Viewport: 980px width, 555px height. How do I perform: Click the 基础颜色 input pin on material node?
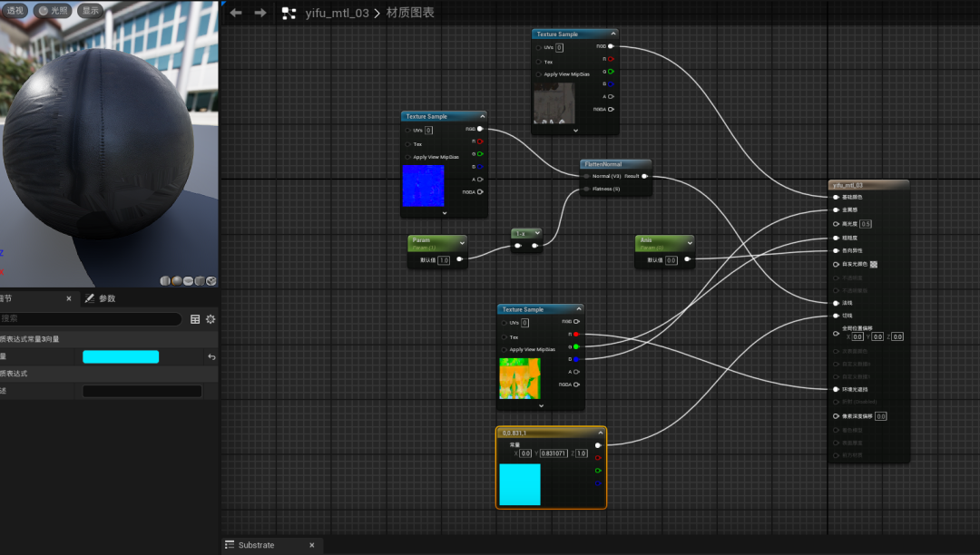(x=836, y=198)
